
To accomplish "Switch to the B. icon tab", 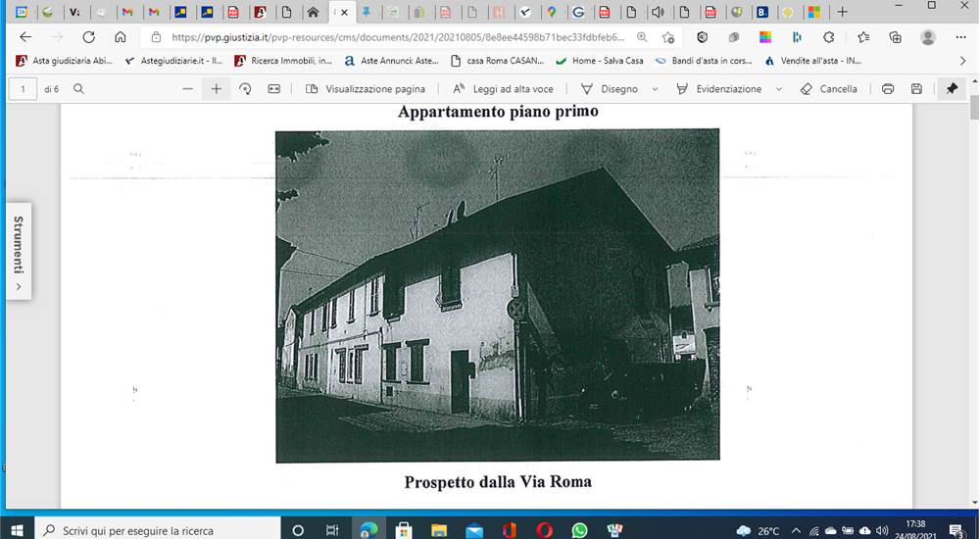I will pyautogui.click(x=761, y=11).
